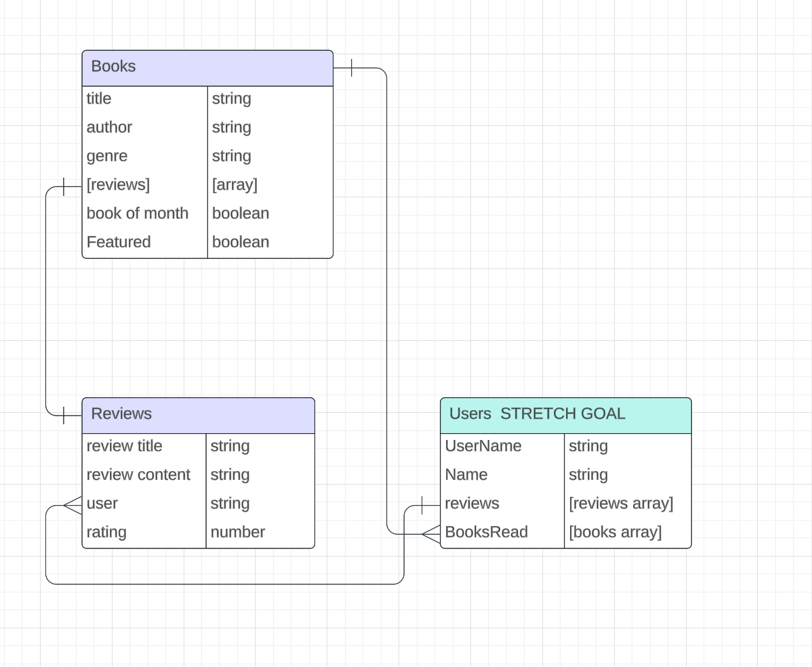This screenshot has width=812, height=667.
Task: Click the string type beside genre
Action: [x=232, y=156]
